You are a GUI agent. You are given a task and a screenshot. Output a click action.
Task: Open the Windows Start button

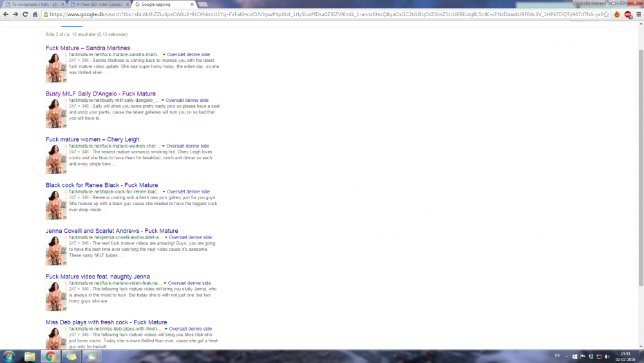(x=8, y=357)
